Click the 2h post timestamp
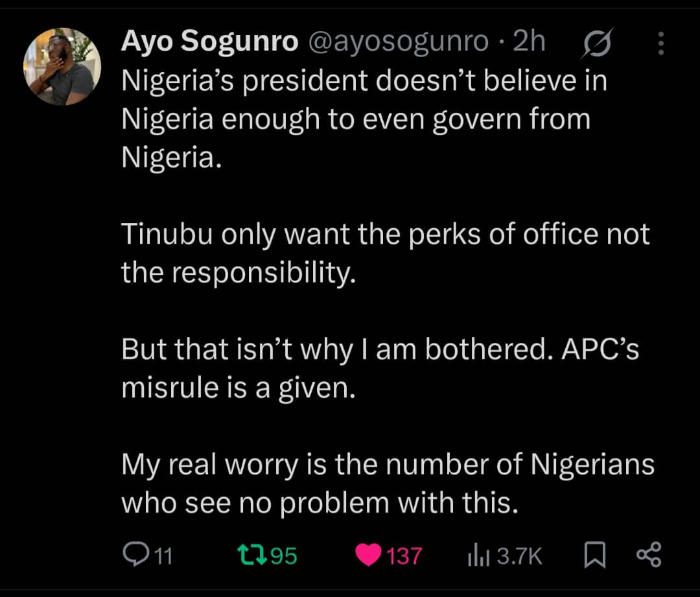The image size is (700, 597). [x=529, y=42]
